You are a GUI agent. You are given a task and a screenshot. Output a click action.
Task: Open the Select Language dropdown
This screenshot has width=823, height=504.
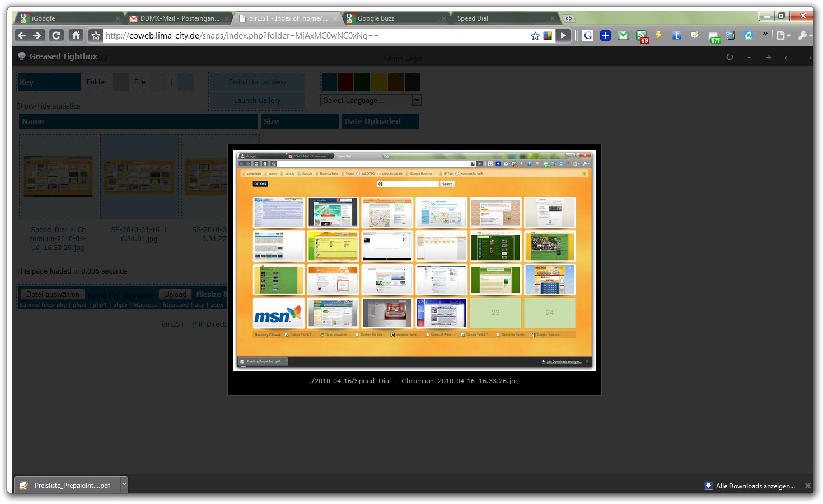[x=371, y=100]
